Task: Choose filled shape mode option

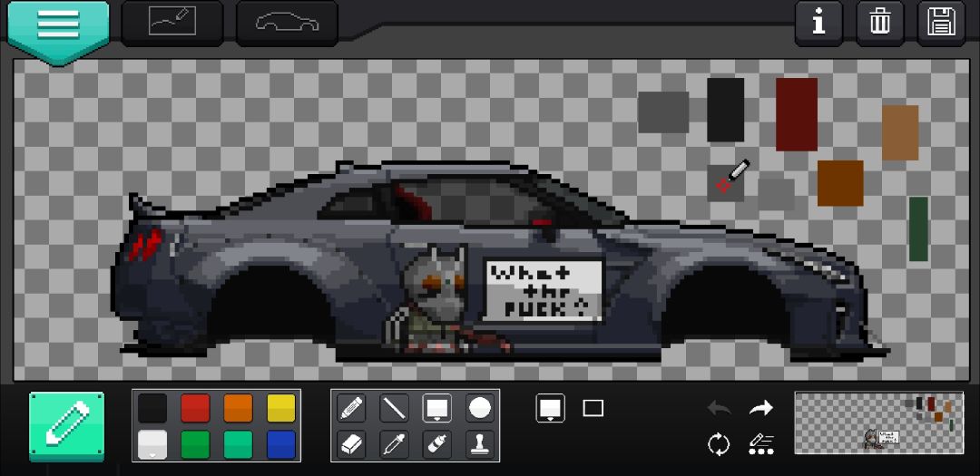Action: coord(551,408)
